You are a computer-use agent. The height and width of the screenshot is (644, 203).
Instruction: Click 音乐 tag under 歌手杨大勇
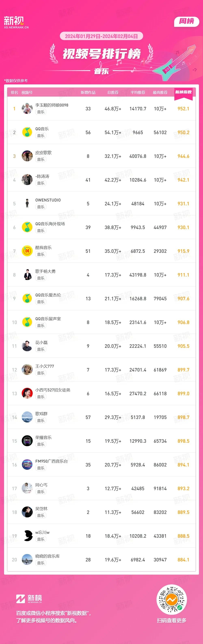(41, 278)
